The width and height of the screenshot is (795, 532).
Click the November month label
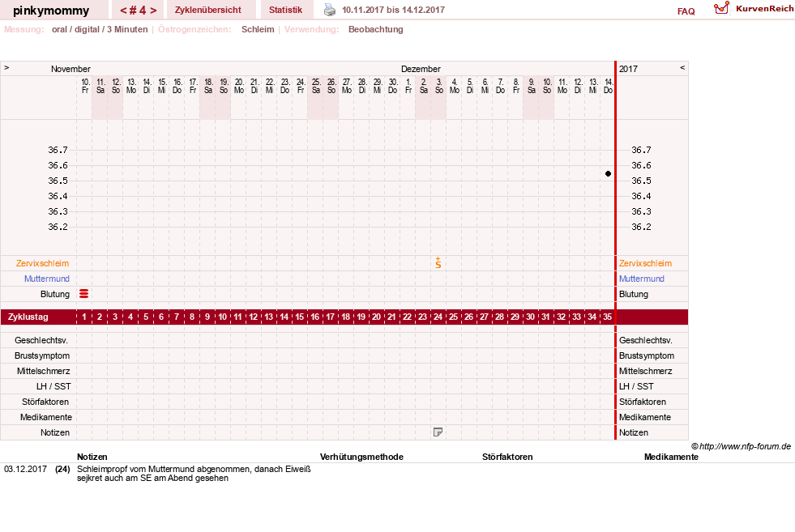coord(71,69)
